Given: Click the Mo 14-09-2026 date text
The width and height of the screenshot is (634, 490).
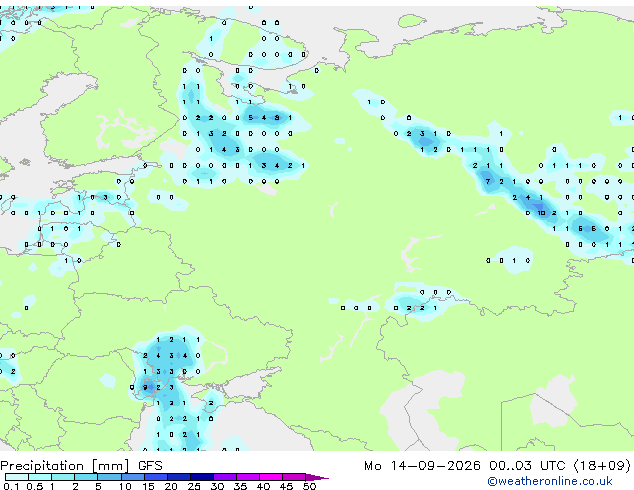Looking at the screenshot, I should coord(422,466).
